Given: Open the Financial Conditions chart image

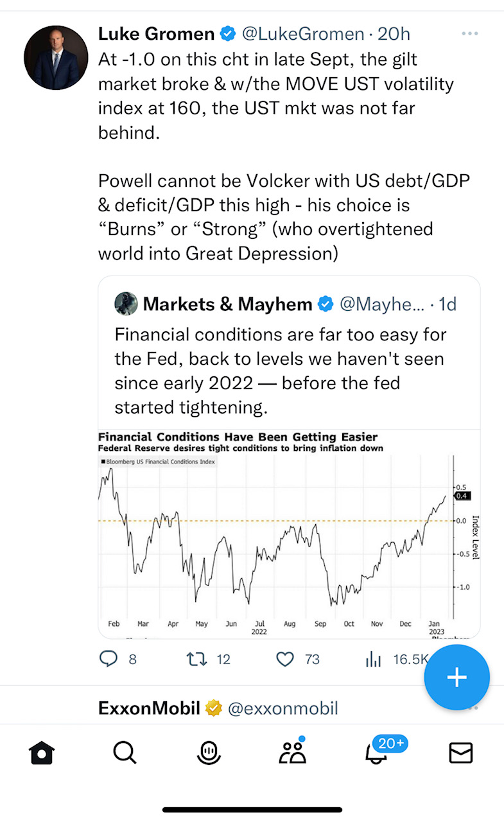Looking at the screenshot, I should [289, 533].
